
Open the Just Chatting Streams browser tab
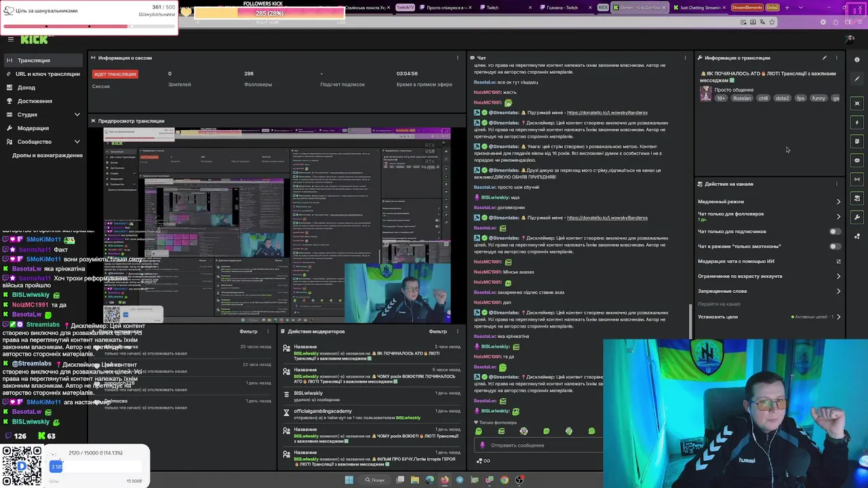coord(701,7)
